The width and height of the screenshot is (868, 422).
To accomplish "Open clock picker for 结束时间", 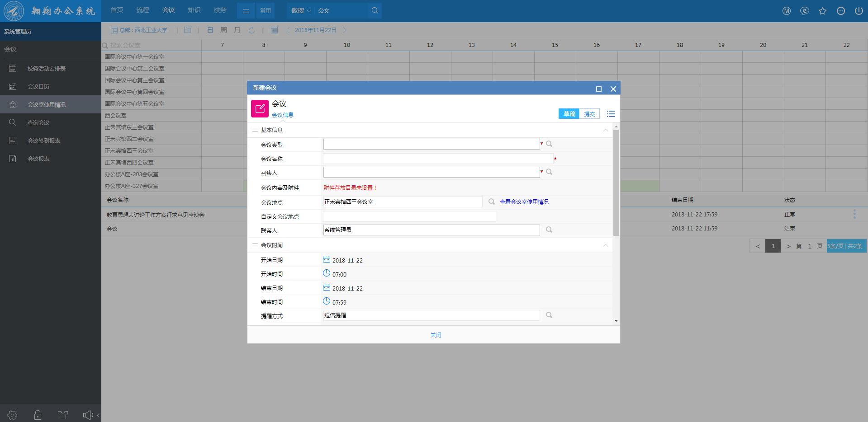I will pyautogui.click(x=327, y=301).
